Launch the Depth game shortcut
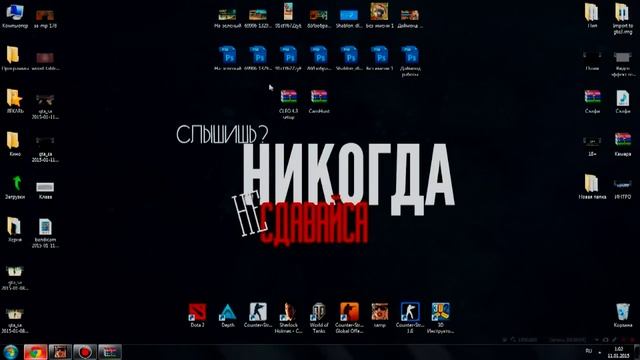 point(228,315)
